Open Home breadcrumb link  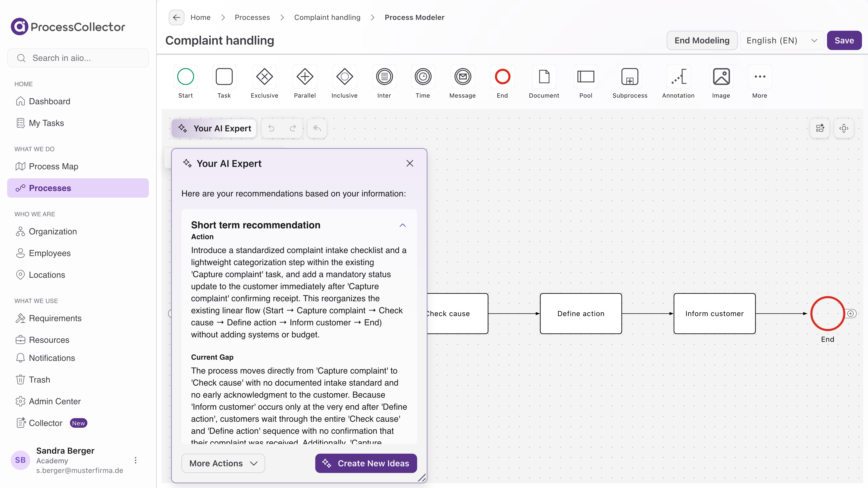click(x=201, y=17)
